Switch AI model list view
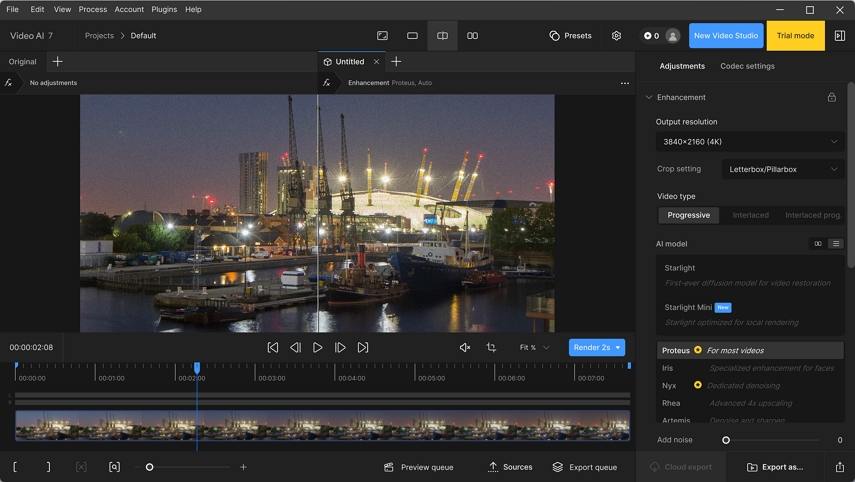This screenshot has height=482, width=855. pyautogui.click(x=836, y=244)
